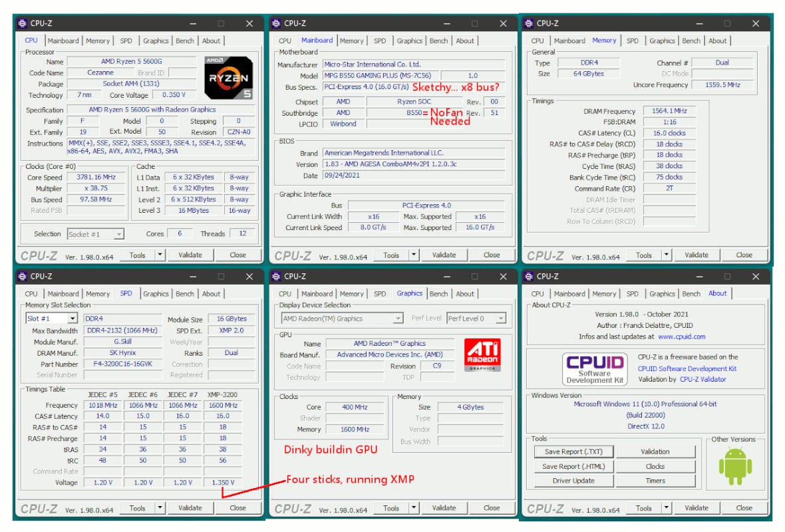785x532 pixels.
Task: Click the Tools button in the Graphics-tab window
Action: (x=391, y=508)
